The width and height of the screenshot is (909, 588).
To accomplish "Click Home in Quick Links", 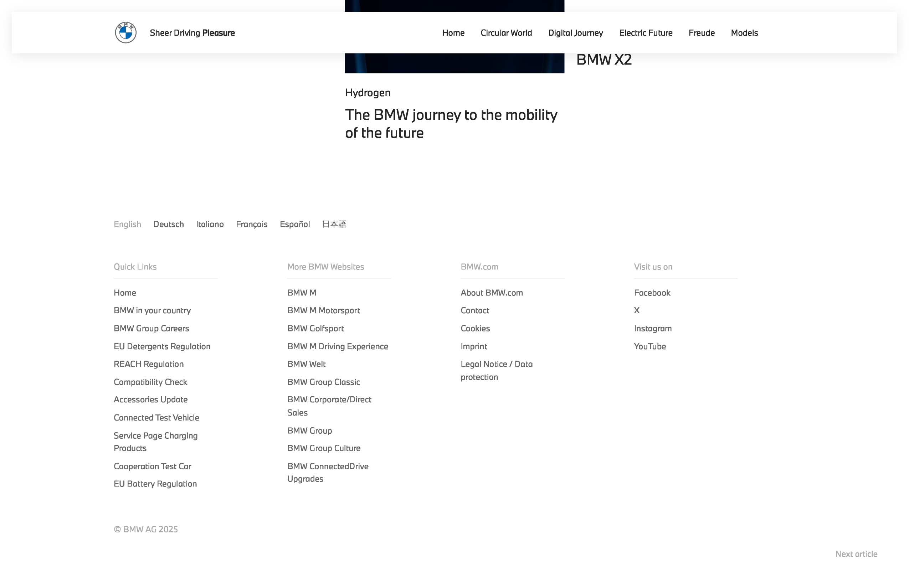I will click(125, 293).
